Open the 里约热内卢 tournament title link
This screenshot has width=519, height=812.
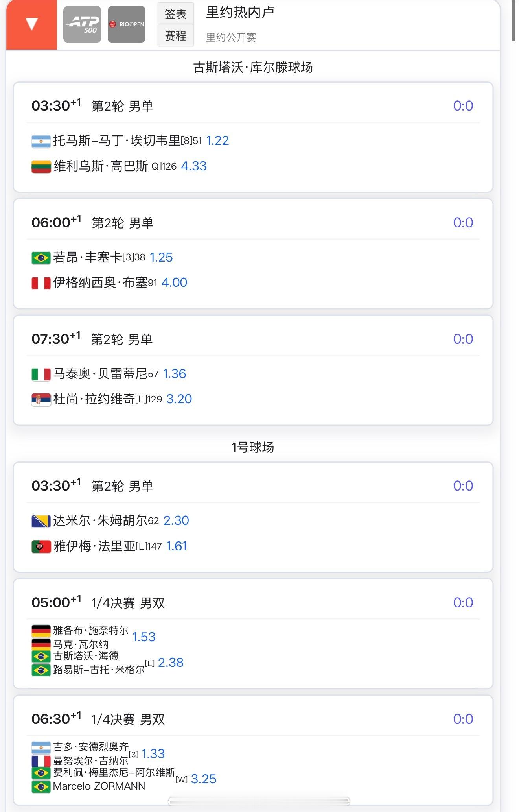click(x=240, y=12)
